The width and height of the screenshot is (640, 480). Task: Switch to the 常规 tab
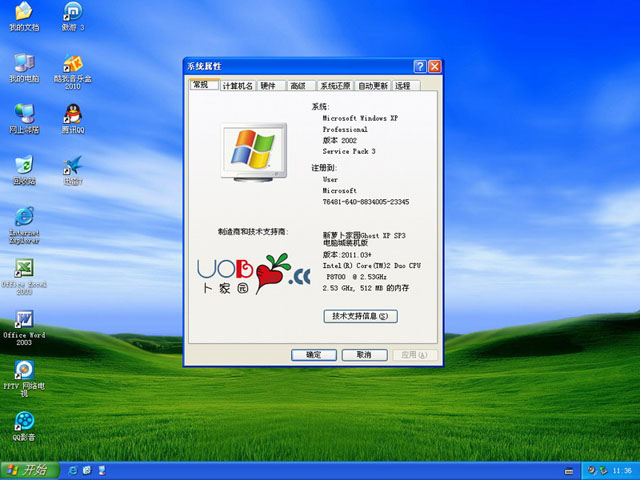(204, 84)
